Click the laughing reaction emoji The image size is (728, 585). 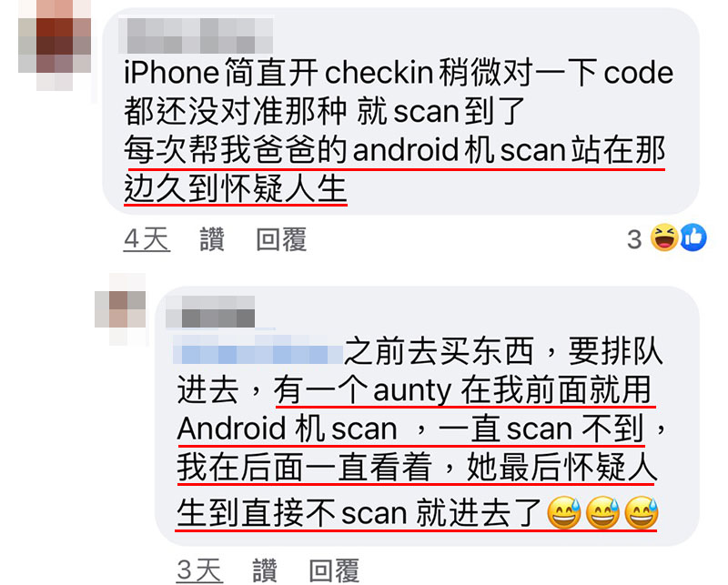pyautogui.click(x=664, y=237)
